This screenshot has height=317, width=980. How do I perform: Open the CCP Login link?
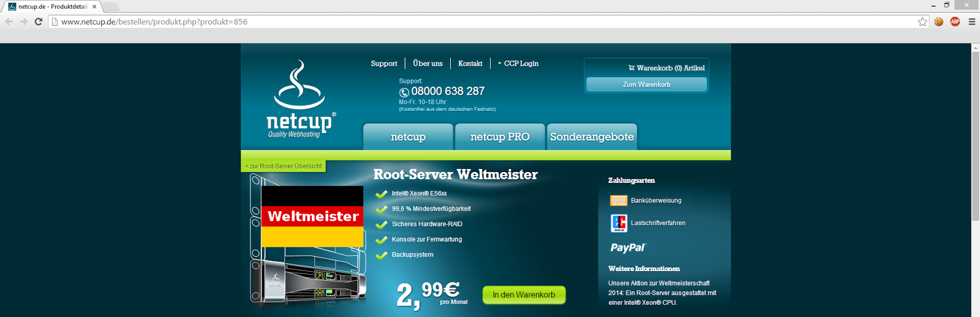[521, 64]
